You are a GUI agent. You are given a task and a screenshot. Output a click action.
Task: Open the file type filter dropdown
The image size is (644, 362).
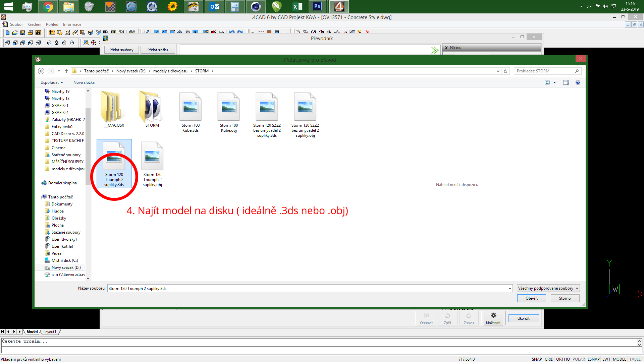(x=548, y=288)
